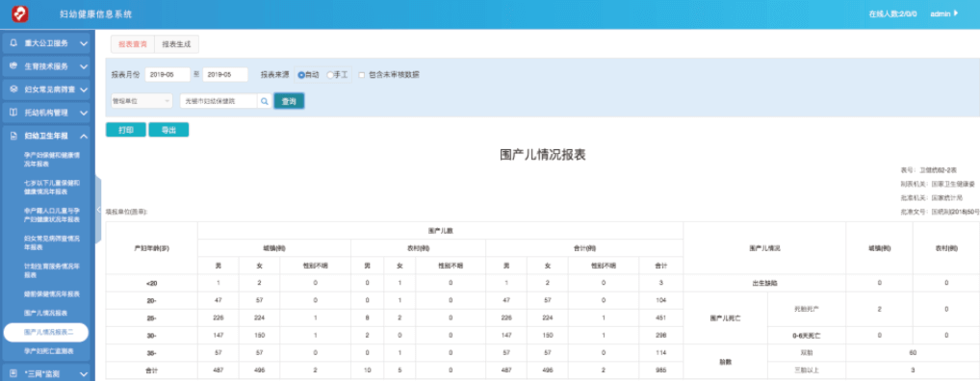The height and width of the screenshot is (381, 980).
Task: Open 孕产妇保健和健康情况年报表 in sidebar
Action: [52, 159]
